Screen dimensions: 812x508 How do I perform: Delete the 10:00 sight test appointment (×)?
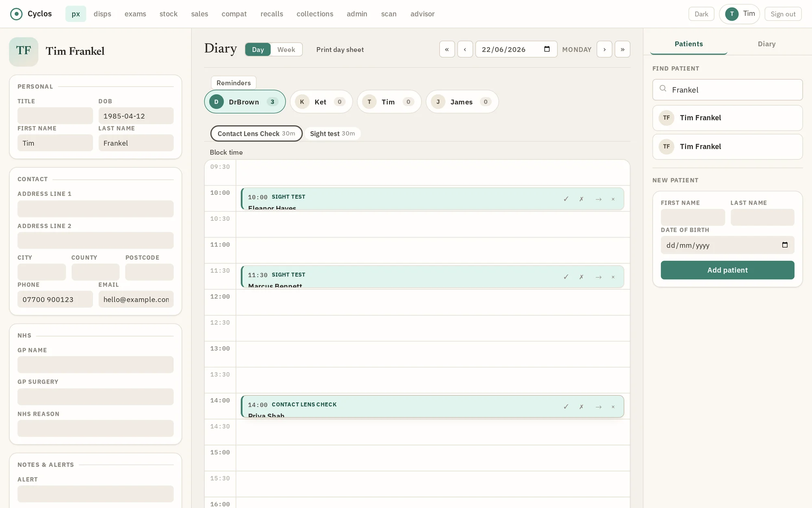pos(613,199)
